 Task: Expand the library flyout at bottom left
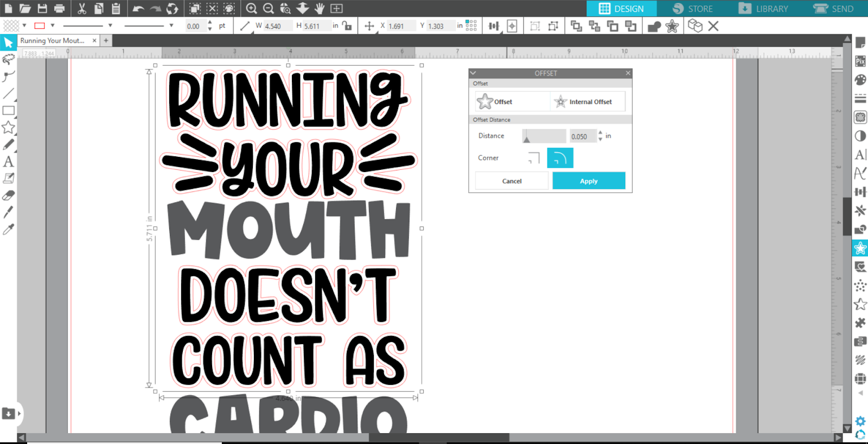[x=19, y=414]
